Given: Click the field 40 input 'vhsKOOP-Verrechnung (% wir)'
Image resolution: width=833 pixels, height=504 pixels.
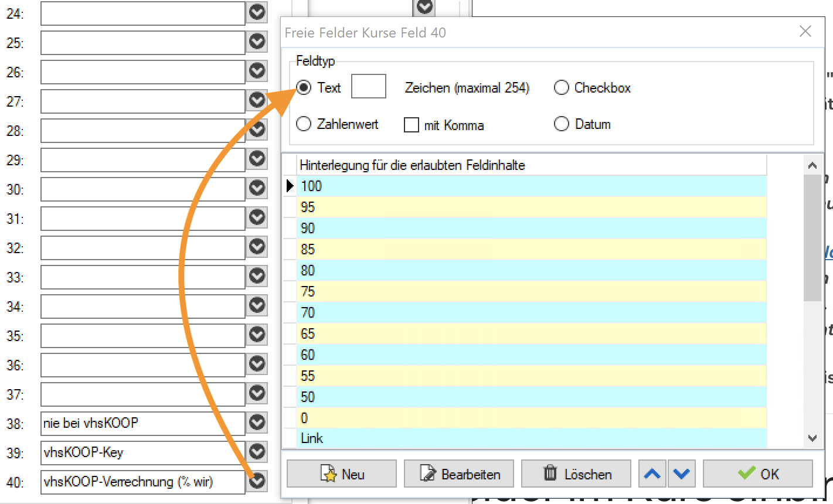Looking at the screenshot, I should click(142, 482).
